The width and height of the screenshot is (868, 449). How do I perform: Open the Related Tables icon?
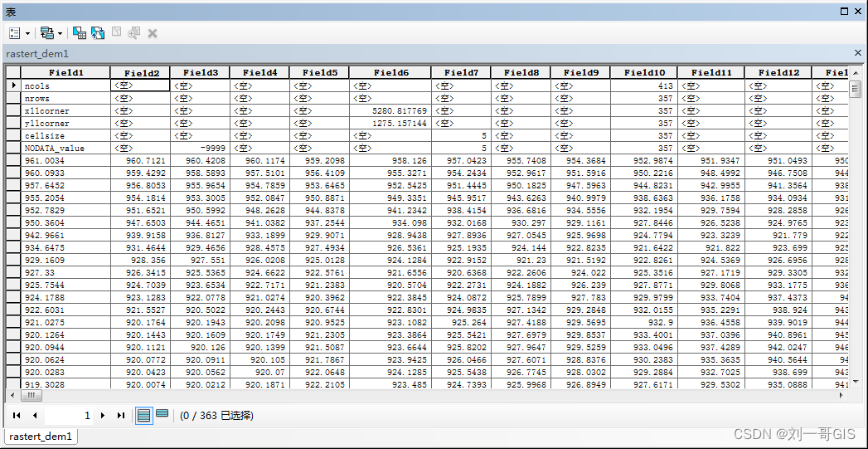(47, 33)
